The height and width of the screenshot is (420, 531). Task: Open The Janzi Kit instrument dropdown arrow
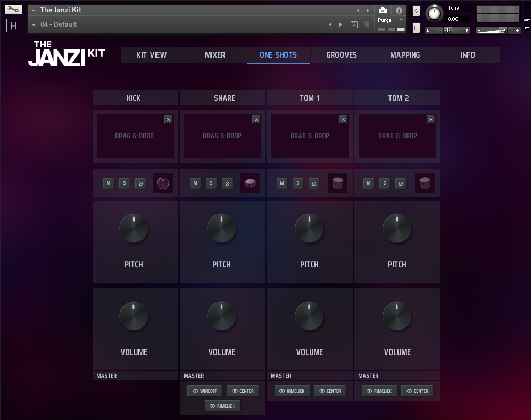(x=34, y=10)
